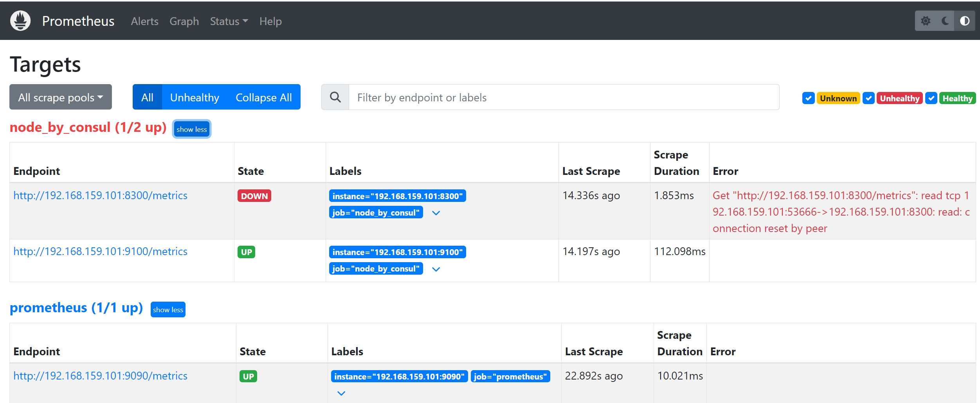Click the 22.892s ago last scrape value
This screenshot has width=980, height=403.
pyautogui.click(x=594, y=376)
